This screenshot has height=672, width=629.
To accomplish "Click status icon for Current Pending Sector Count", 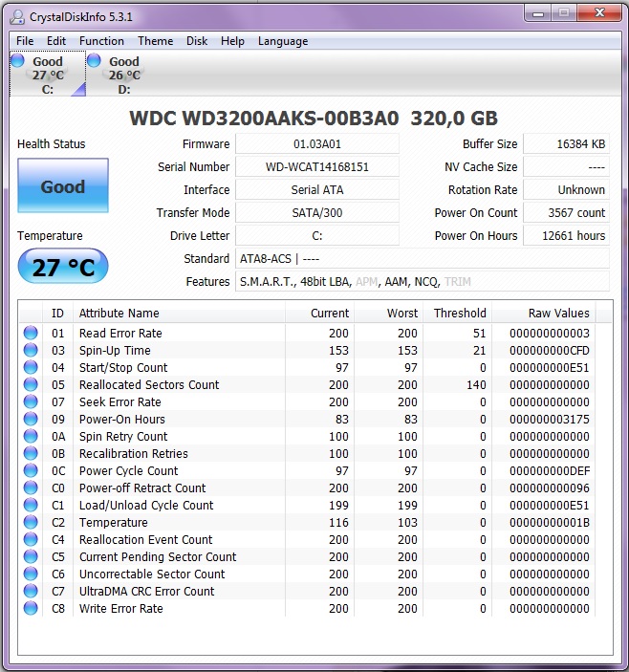I will (x=31, y=556).
